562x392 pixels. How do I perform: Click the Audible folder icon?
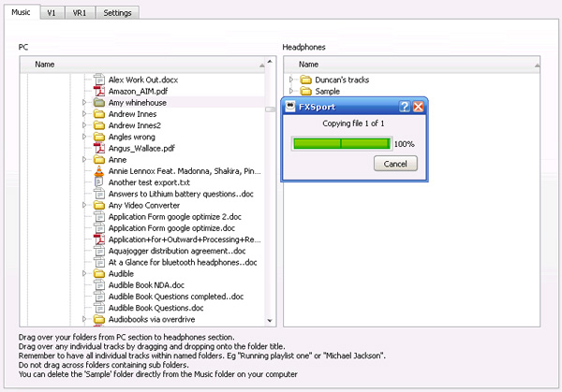pos(99,274)
